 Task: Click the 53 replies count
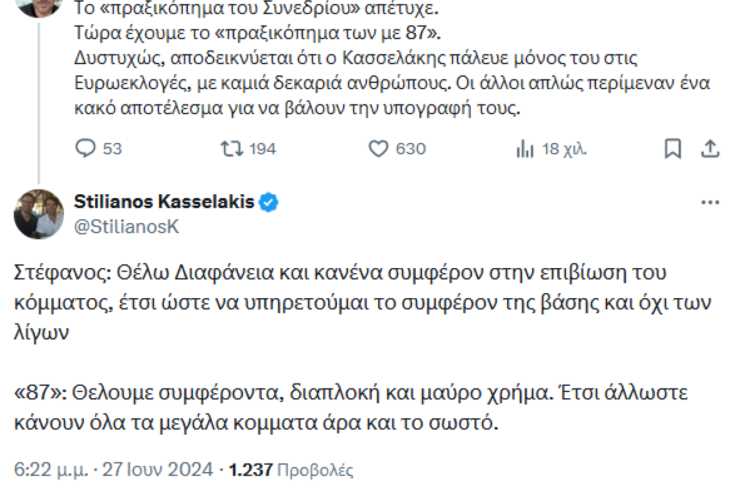[x=112, y=149]
